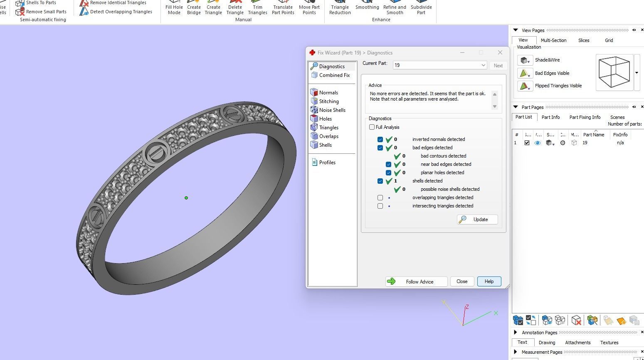Select all parts icon in Part List toolbar
The height and width of the screenshot is (360, 644).
[518, 320]
